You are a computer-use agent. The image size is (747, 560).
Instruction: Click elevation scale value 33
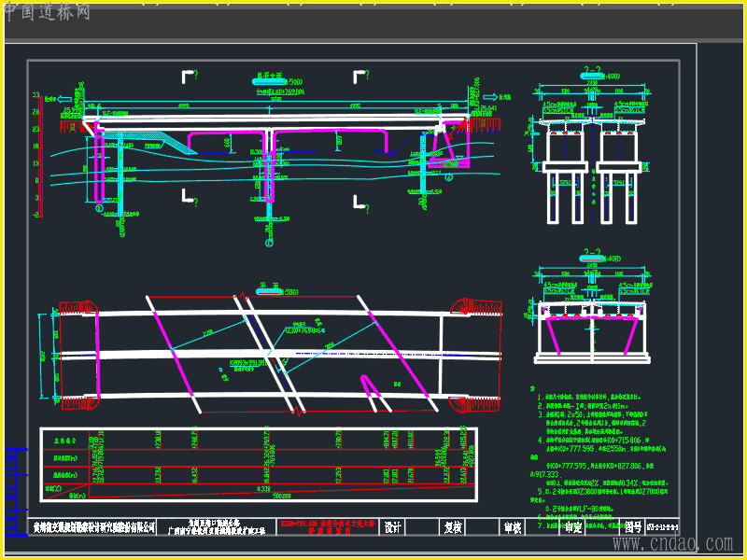point(35,95)
